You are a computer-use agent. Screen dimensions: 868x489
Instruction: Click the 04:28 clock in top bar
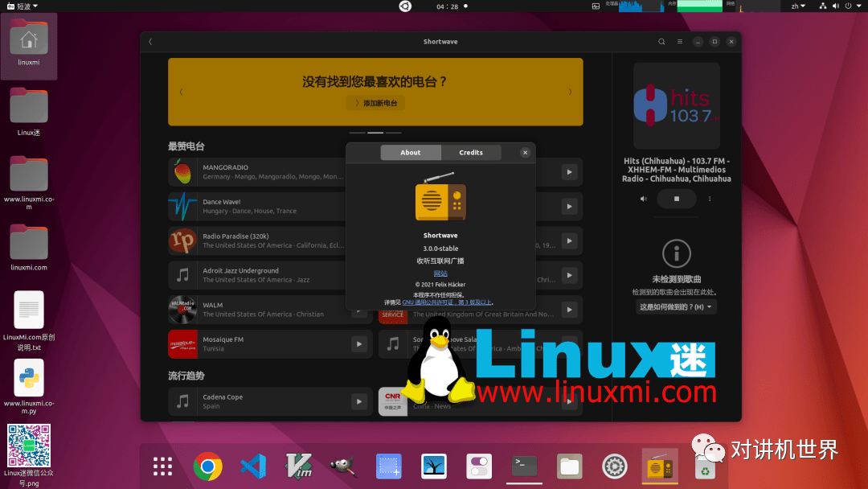pos(448,6)
